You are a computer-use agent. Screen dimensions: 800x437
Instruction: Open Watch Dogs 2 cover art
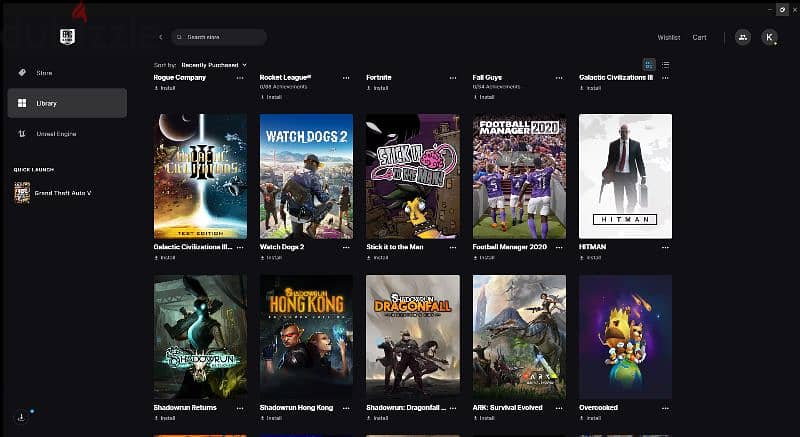tap(306, 176)
